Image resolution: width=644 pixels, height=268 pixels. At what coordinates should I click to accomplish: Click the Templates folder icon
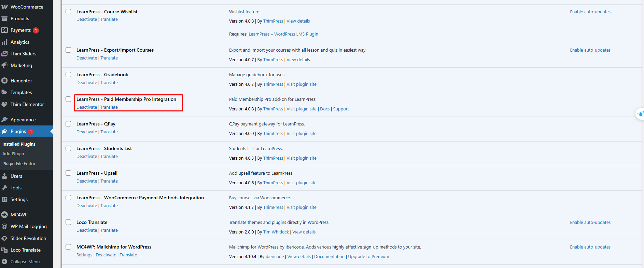pyautogui.click(x=4, y=92)
